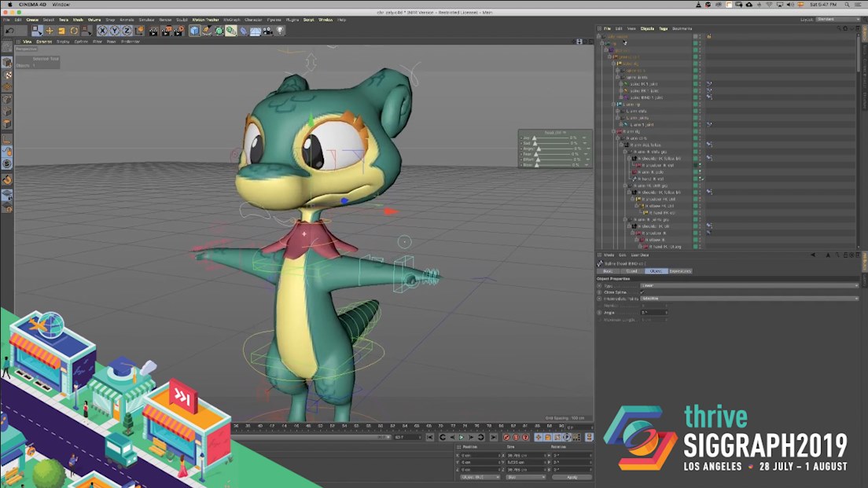This screenshot has height=488, width=868.
Task: Open the Floor environment tool group
Action: pos(256,31)
